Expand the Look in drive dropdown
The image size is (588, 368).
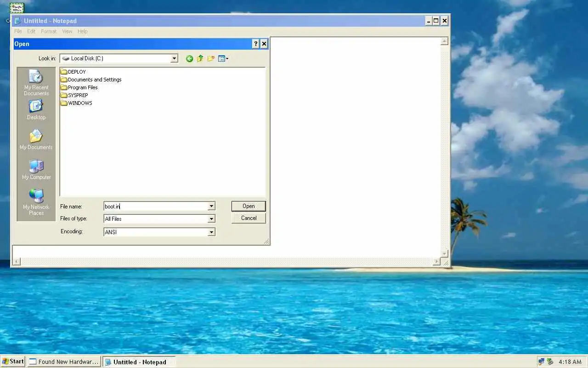pos(174,58)
